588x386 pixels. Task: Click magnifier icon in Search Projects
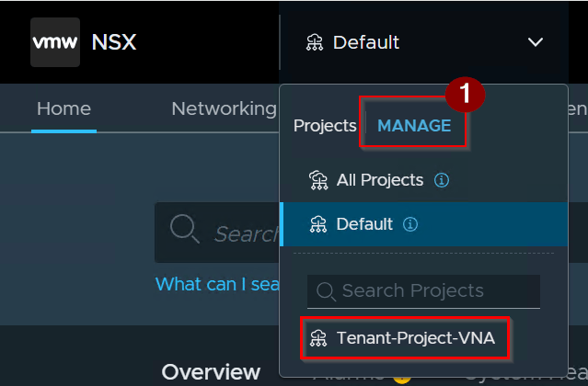coord(326,291)
